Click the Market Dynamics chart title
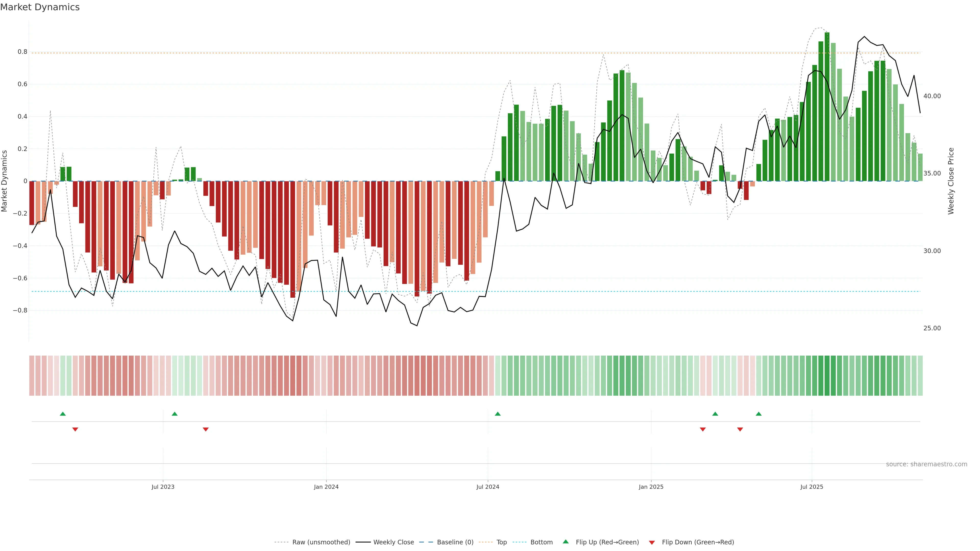Image resolution: width=980 pixels, height=551 pixels. coord(40,7)
